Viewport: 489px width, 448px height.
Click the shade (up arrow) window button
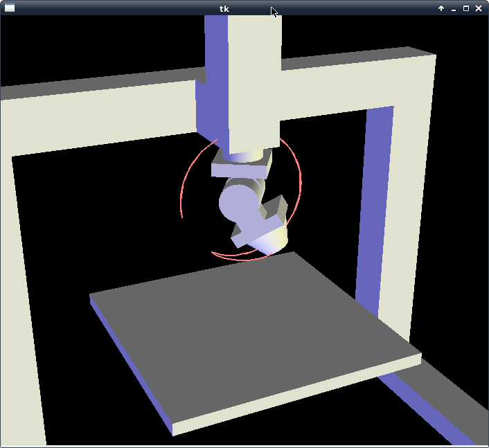[x=441, y=8]
